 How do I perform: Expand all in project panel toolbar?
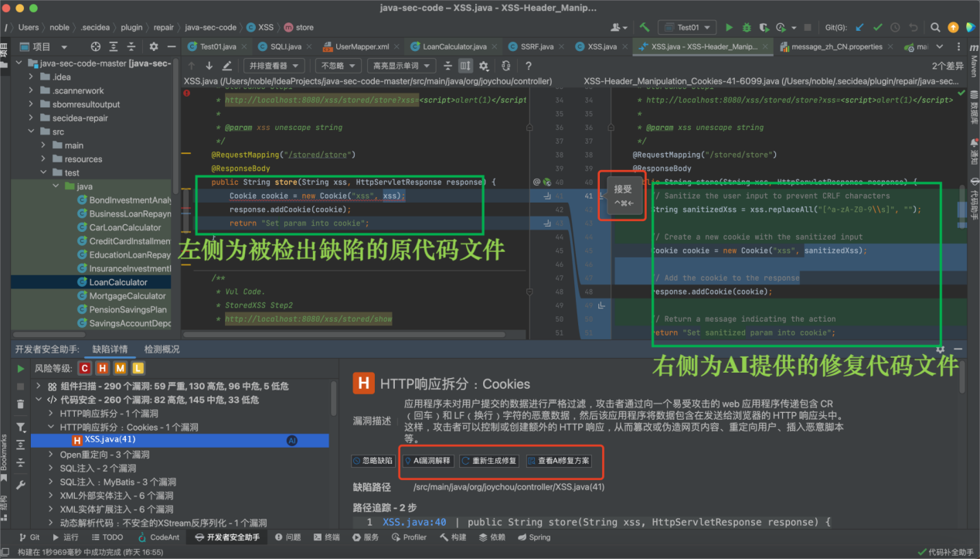[x=114, y=46]
